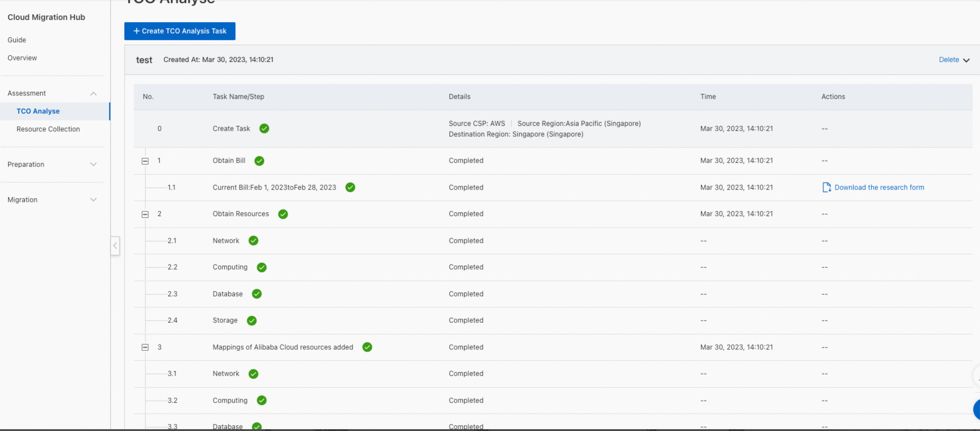Click Download the research form link
This screenshot has width=980, height=431.
879,187
